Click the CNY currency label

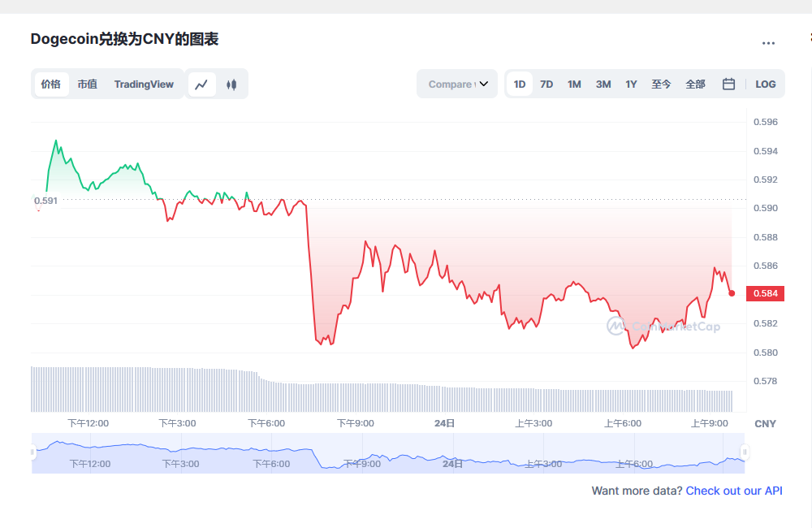766,424
